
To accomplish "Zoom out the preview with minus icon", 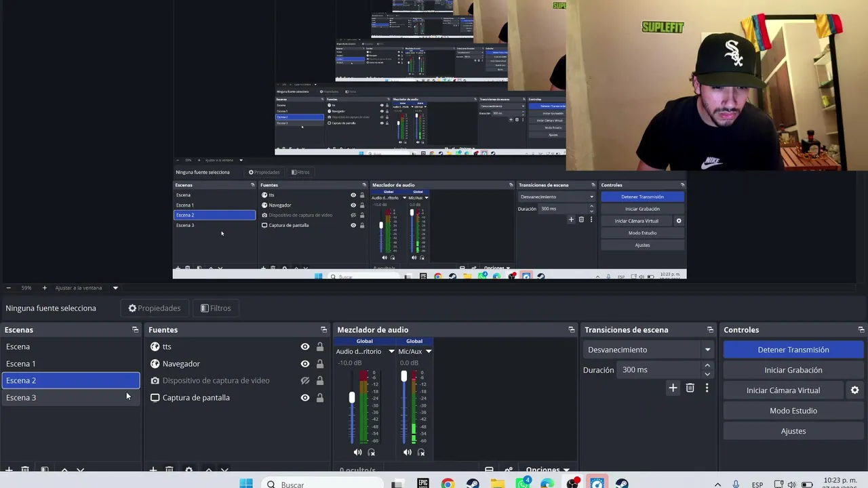I will (x=8, y=288).
